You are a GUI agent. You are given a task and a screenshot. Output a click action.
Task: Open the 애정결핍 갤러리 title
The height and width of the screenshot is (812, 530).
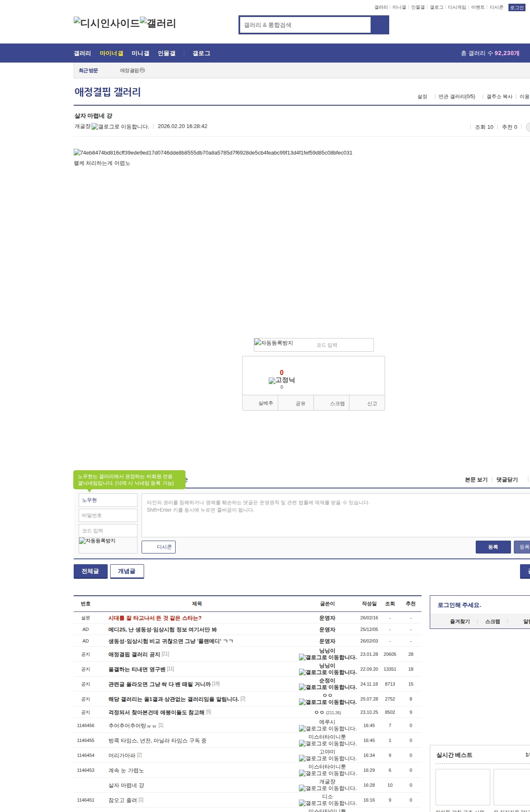[x=108, y=92]
